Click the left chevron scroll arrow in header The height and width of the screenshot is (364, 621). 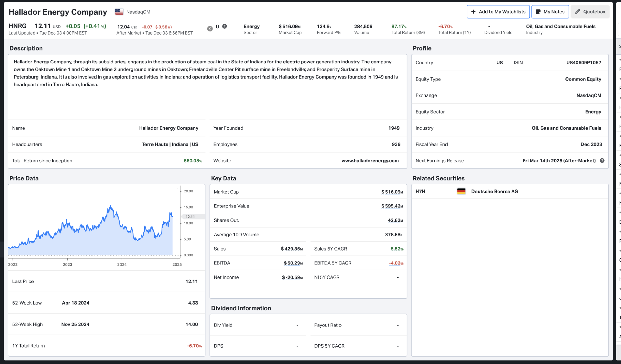click(210, 29)
